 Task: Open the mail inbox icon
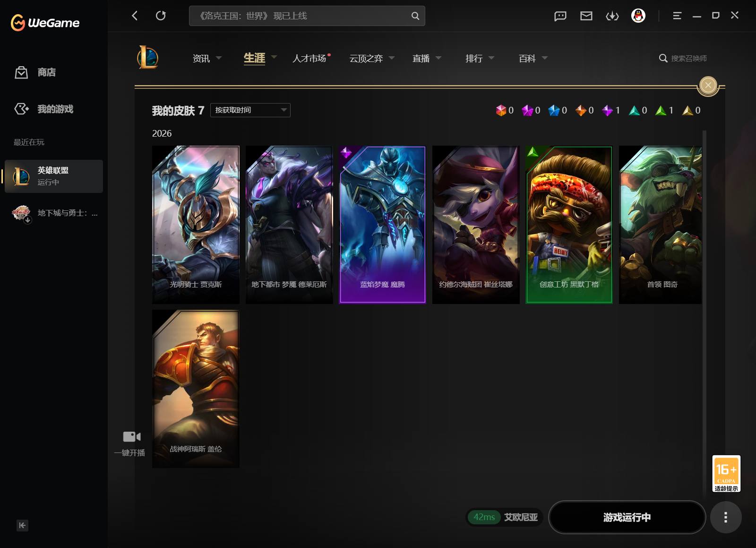pyautogui.click(x=586, y=16)
